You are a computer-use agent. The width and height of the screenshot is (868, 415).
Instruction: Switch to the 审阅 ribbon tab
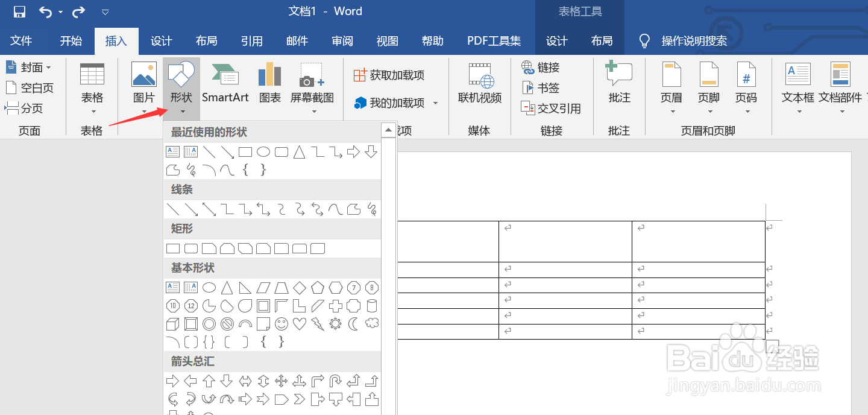(342, 40)
